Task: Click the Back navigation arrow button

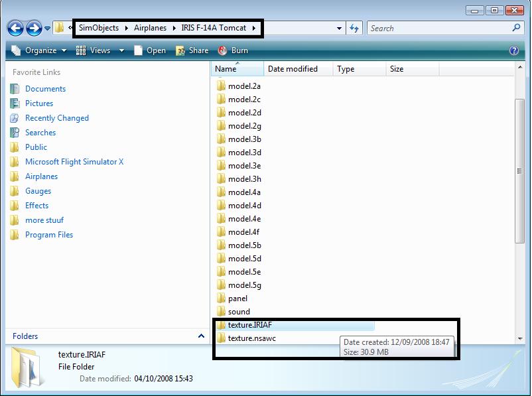Action: 16,28
